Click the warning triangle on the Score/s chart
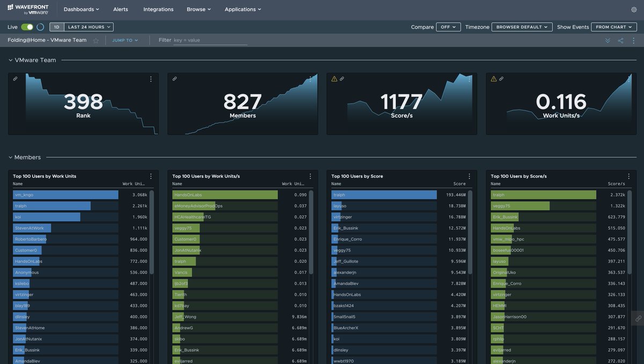Image resolution: width=644 pixels, height=364 pixels. 333,78
